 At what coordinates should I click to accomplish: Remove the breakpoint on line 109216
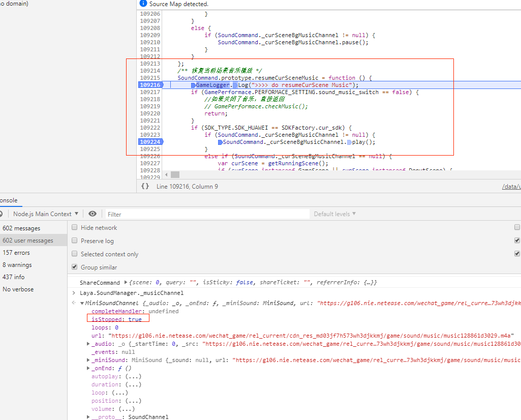tap(149, 84)
